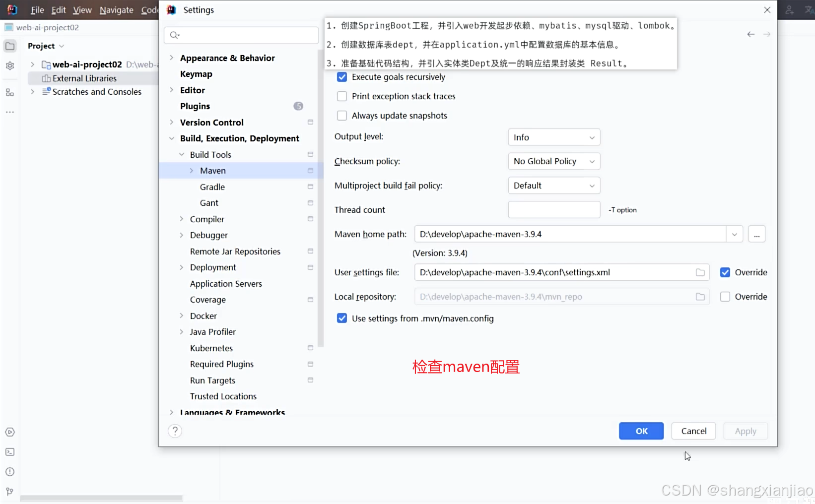Click the User settings file path field
The image size is (815, 504).
(561, 272)
